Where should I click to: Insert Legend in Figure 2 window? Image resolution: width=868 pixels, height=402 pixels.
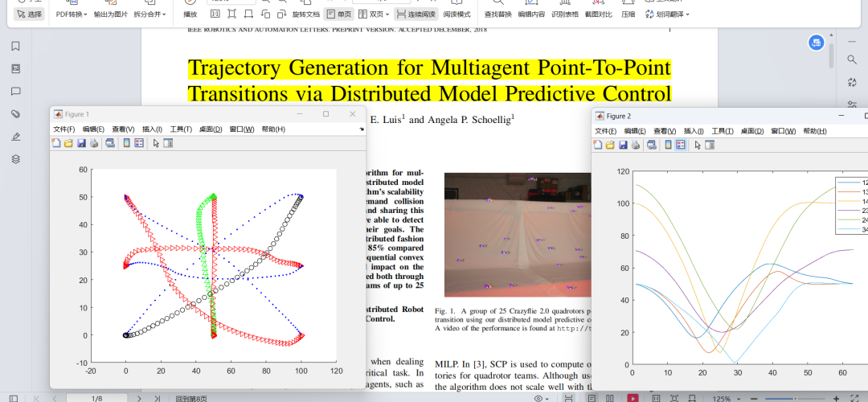(681, 145)
